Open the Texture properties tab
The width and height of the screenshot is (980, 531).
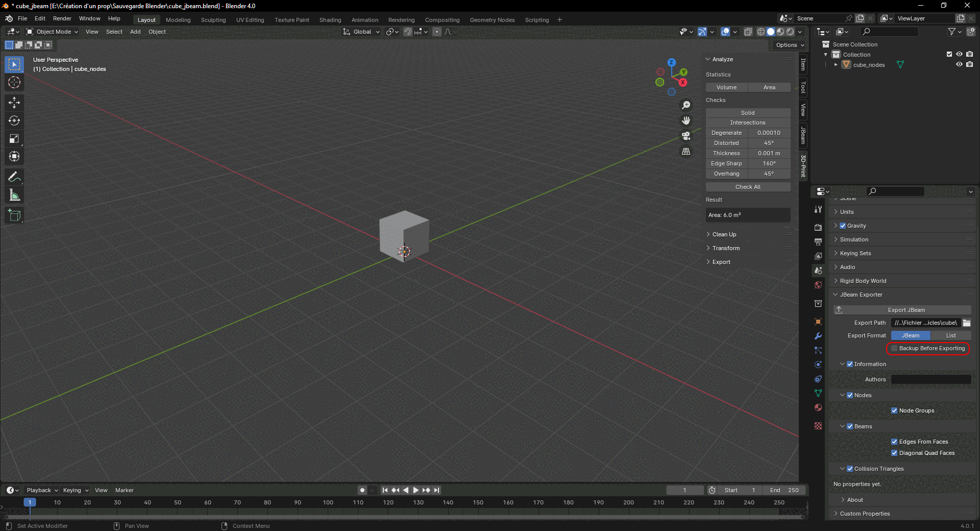pyautogui.click(x=818, y=426)
